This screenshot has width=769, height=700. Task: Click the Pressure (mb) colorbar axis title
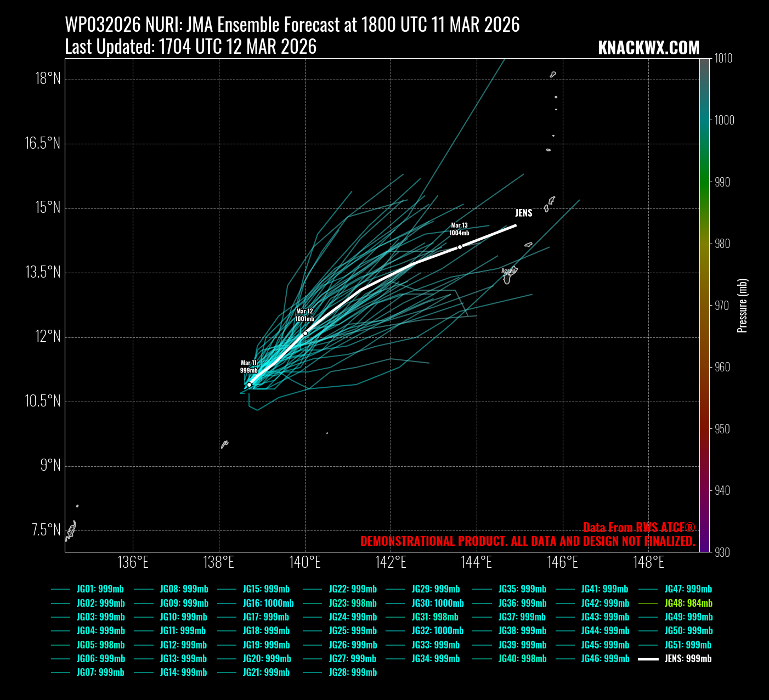tap(743, 306)
